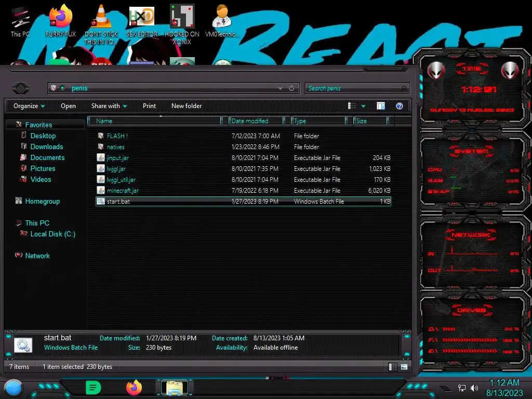Select Favorites in the navigation pane

(38, 125)
